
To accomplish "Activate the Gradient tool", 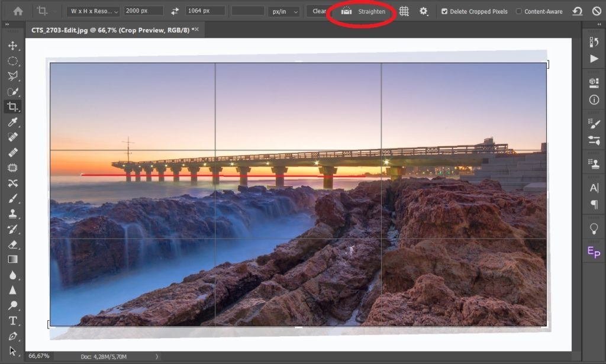I will coord(12,259).
